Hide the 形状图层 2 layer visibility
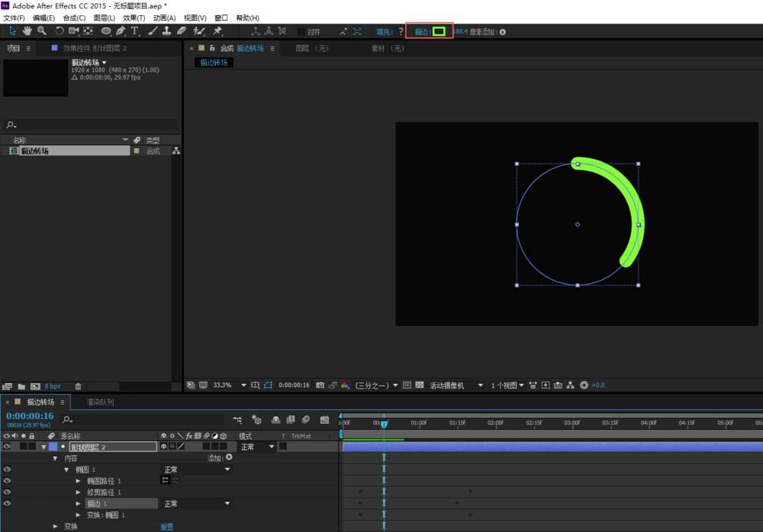 [7, 447]
